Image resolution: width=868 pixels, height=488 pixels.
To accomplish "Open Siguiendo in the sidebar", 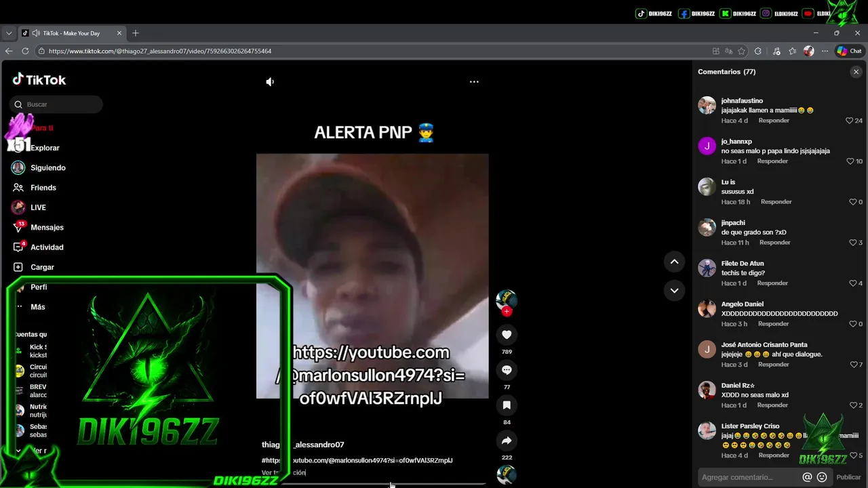I will pyautogui.click(x=47, y=167).
